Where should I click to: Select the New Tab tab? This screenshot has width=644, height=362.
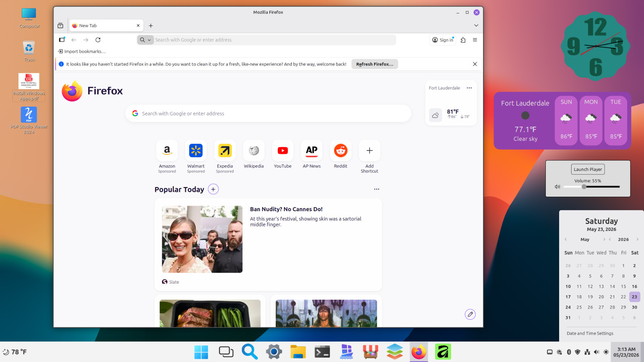(x=106, y=25)
